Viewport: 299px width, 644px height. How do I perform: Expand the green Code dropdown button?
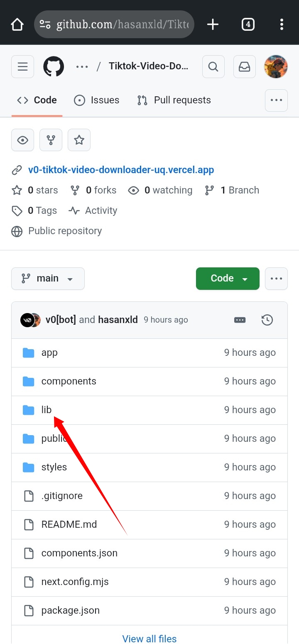tap(228, 278)
